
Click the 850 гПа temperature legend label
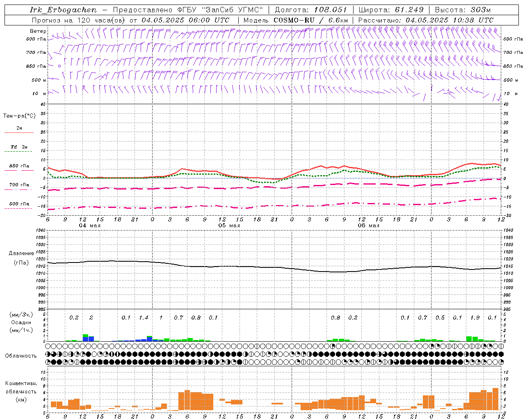point(19,166)
